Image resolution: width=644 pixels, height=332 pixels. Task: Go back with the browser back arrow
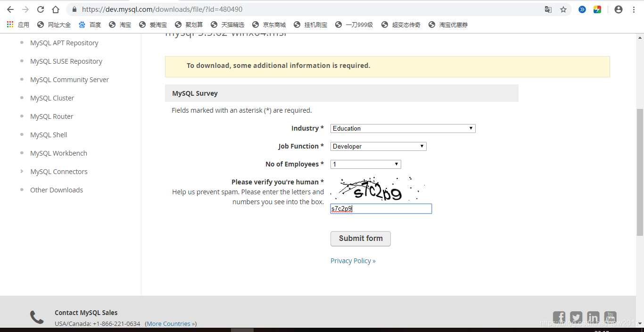point(10,9)
